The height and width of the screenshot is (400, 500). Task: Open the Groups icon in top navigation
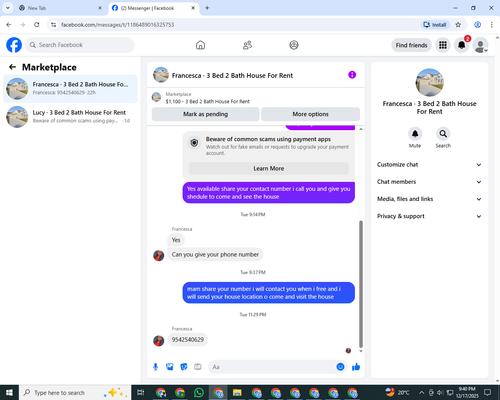click(294, 45)
